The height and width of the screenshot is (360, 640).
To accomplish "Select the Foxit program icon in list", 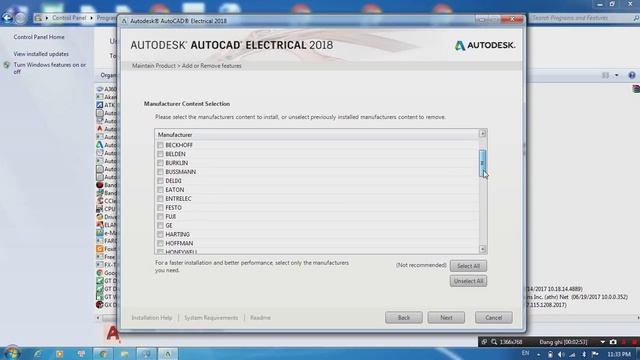I will 100,249.
